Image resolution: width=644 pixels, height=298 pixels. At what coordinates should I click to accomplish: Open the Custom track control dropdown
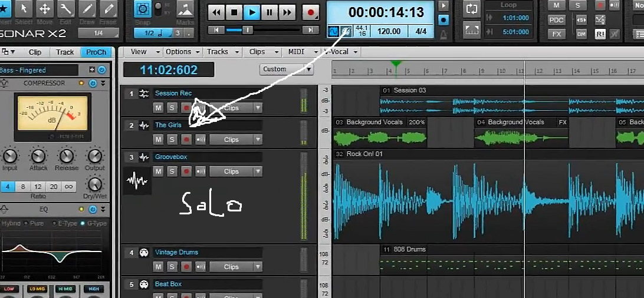286,69
